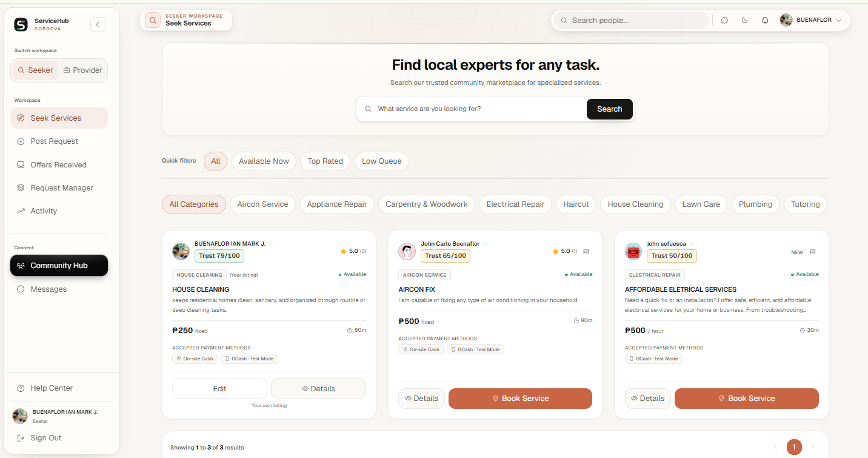Screen dimensions: 868x458
Task: Open Community Hub in the sidebar
Action: pyautogui.click(x=59, y=266)
